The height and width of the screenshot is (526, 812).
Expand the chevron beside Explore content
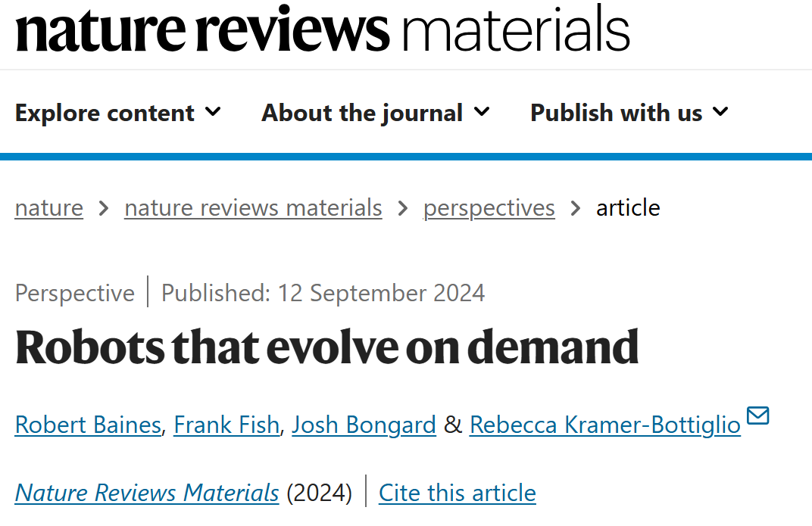[213, 112]
